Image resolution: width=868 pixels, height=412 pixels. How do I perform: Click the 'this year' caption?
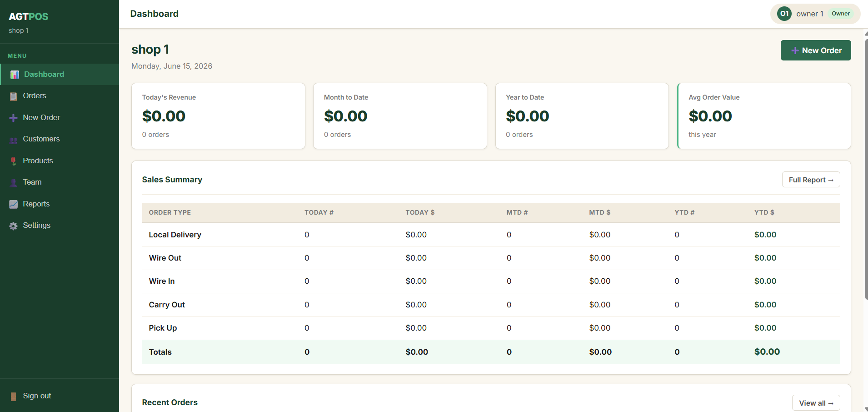click(702, 135)
